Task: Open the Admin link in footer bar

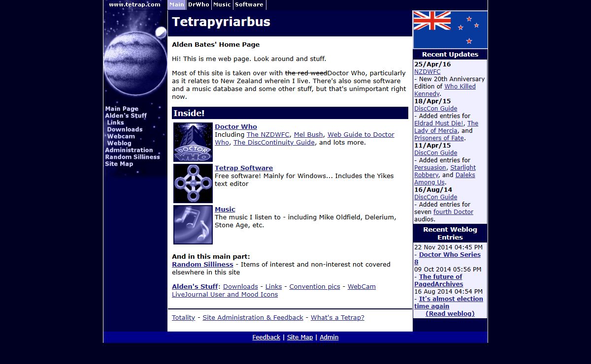Action: (x=329, y=337)
